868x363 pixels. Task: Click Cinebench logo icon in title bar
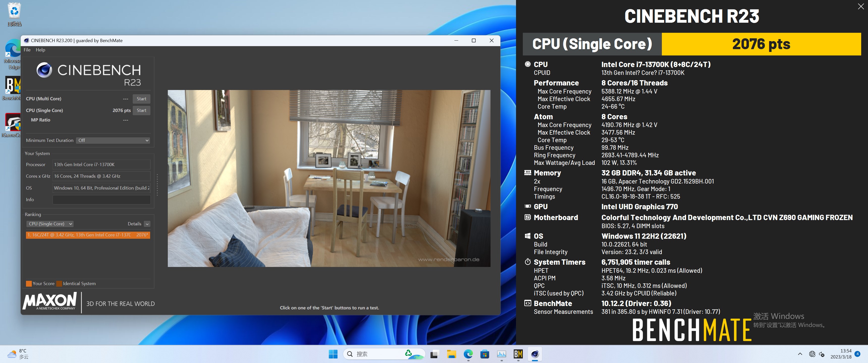[26, 40]
